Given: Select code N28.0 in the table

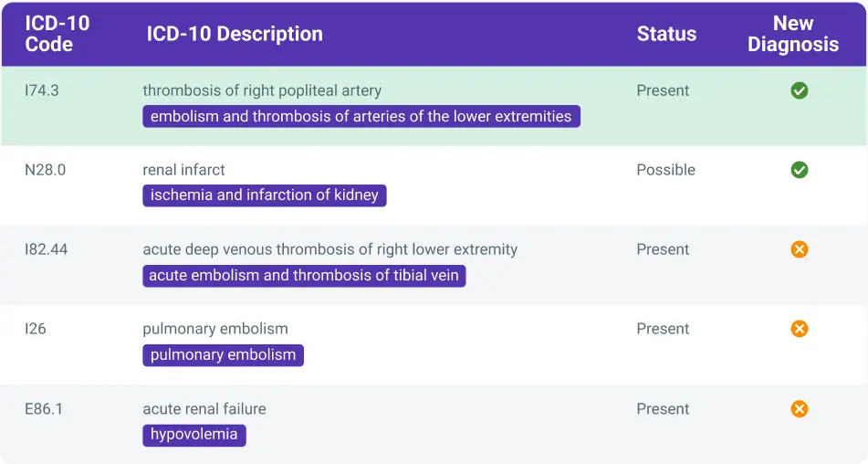Looking at the screenshot, I should (x=45, y=170).
